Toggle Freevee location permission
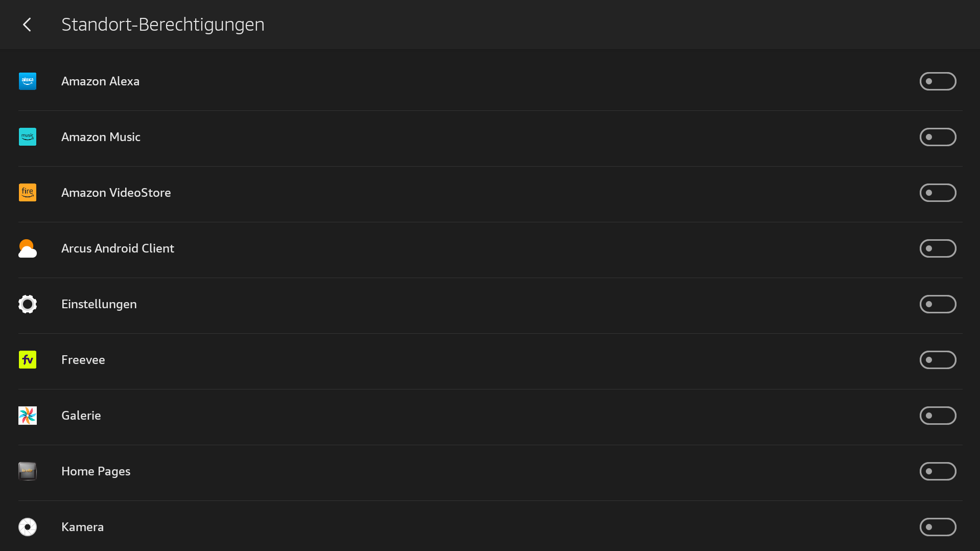Viewport: 980px width, 551px height. (938, 360)
